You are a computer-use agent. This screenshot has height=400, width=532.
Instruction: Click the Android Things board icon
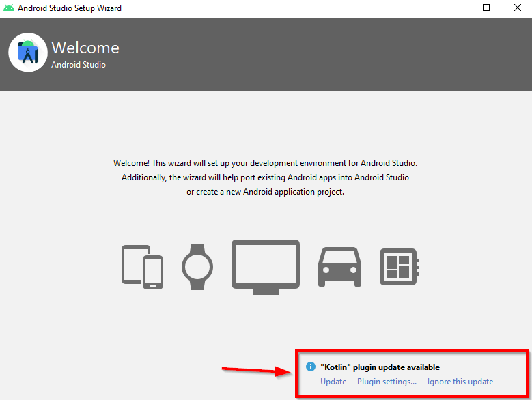click(x=400, y=267)
